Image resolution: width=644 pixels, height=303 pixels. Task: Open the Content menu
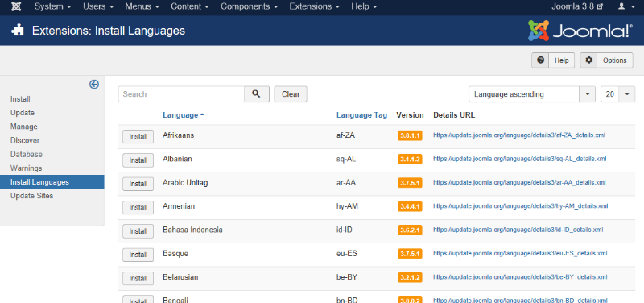190,6
